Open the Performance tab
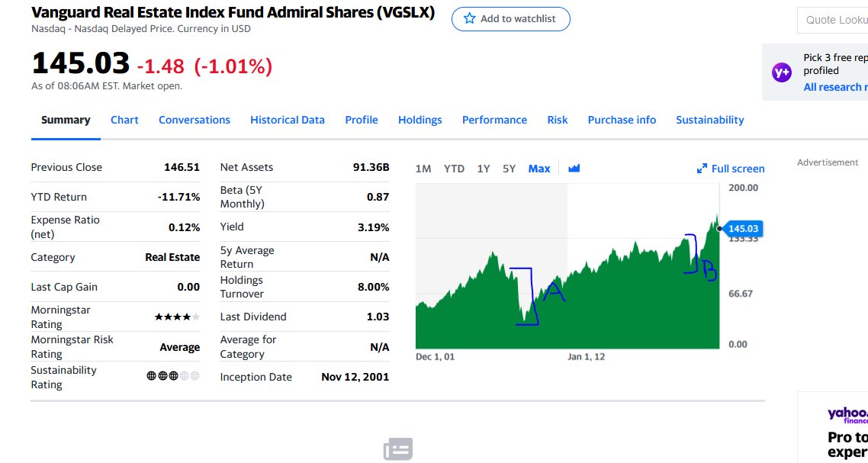Viewport: 868px width, 463px height. (x=494, y=120)
